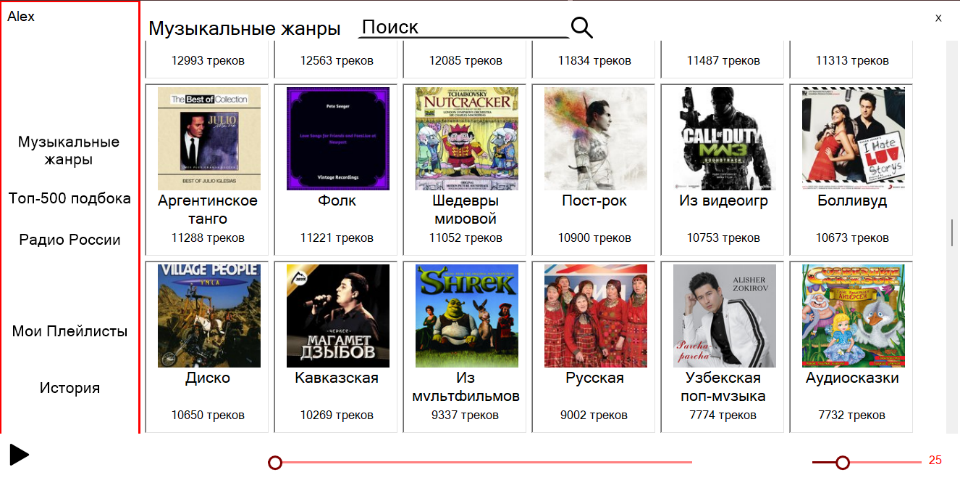Click the Узбекская поп-музыка title
The height and width of the screenshot is (491, 960).
[x=723, y=386]
